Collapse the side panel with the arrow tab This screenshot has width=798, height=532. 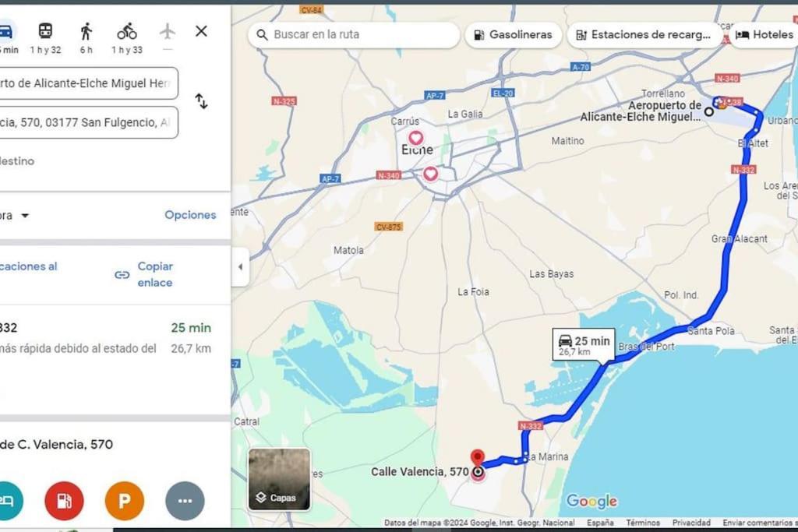[x=240, y=267]
